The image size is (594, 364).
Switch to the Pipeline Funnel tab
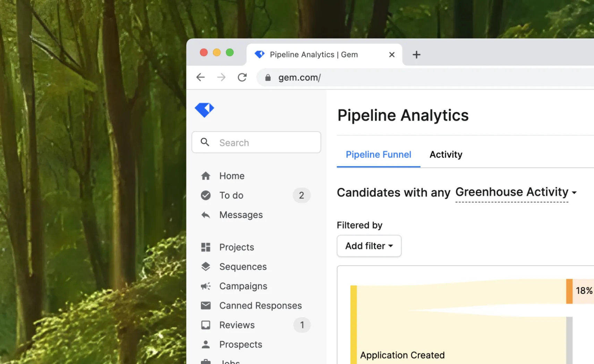coord(379,155)
